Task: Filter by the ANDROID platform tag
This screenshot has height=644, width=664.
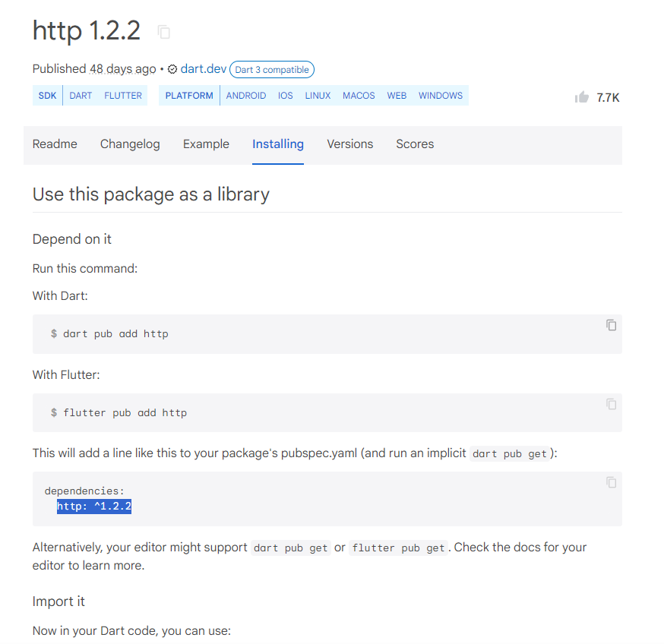Action: 246,95
